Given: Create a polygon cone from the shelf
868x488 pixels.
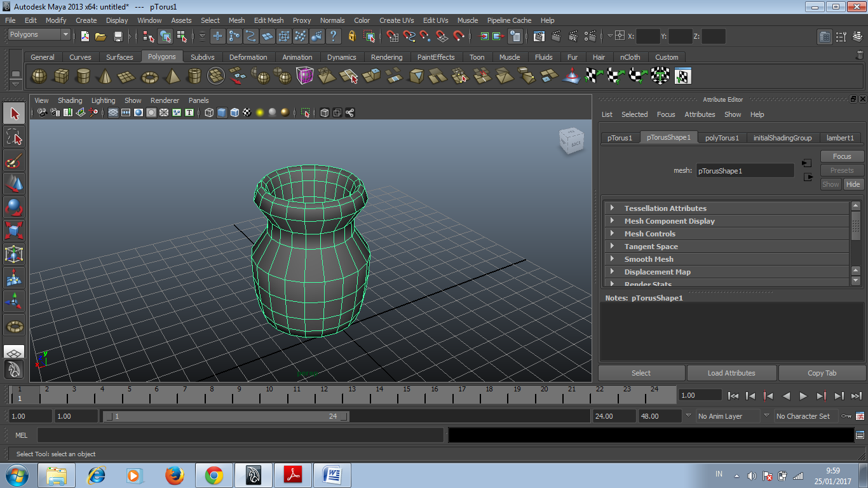Looking at the screenshot, I should [105, 76].
